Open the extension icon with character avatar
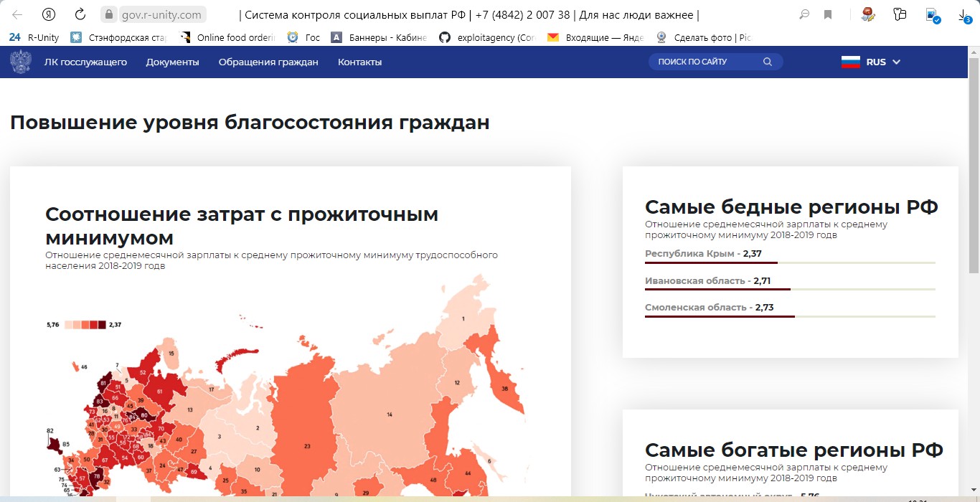The height and width of the screenshot is (502, 980). point(868,14)
